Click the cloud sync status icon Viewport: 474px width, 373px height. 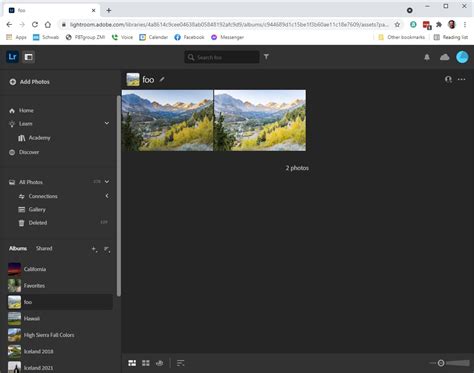[x=444, y=57]
